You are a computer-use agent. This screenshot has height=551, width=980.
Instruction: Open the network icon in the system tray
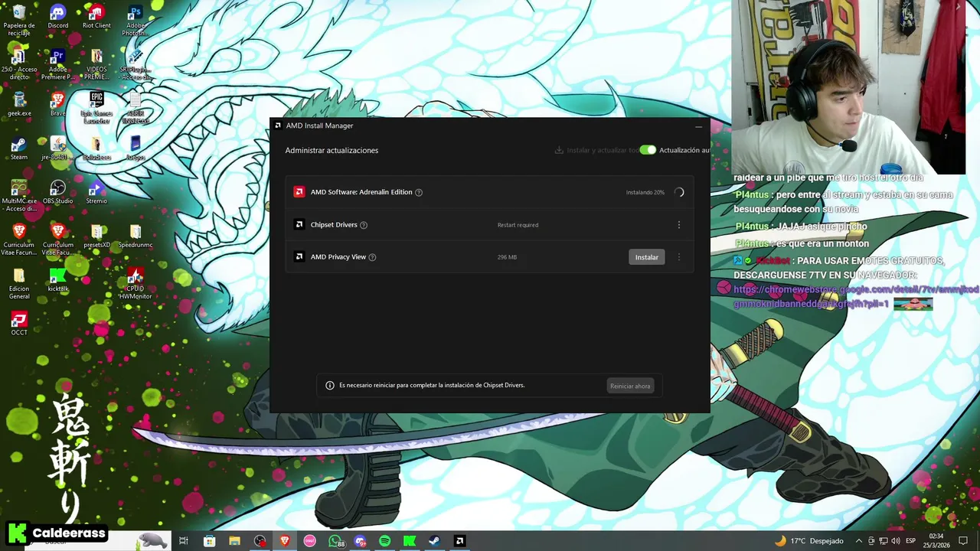tap(883, 541)
